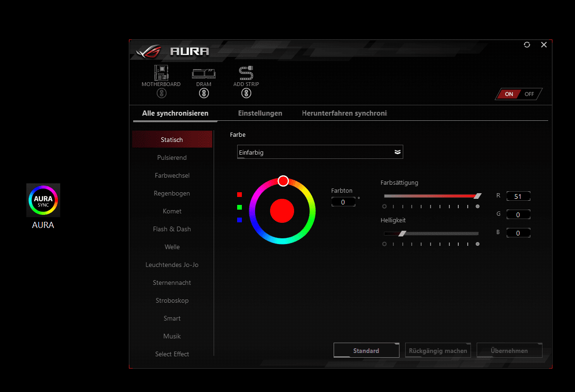
Task: Click the red center color preview circle
Action: point(282,211)
